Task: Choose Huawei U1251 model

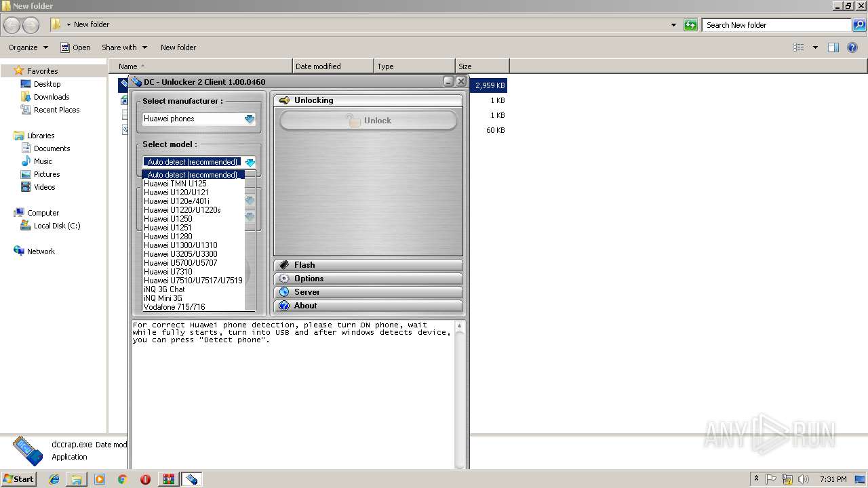Action: 193,228
